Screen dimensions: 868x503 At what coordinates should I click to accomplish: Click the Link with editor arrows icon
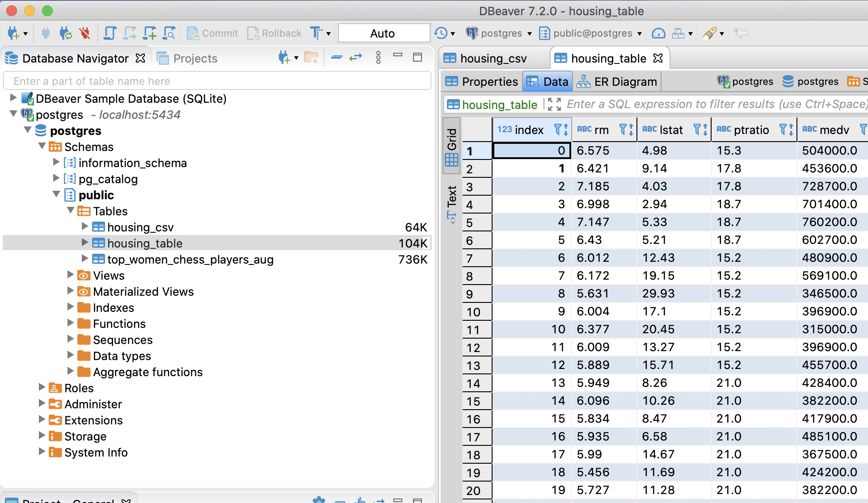click(x=355, y=58)
